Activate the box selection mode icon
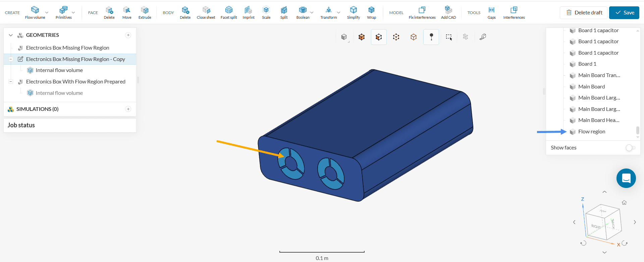 coord(449,37)
